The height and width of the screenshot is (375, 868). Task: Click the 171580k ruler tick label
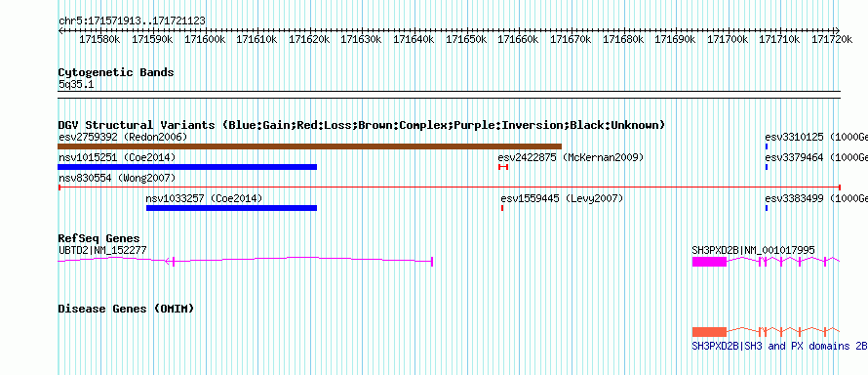coord(99,39)
